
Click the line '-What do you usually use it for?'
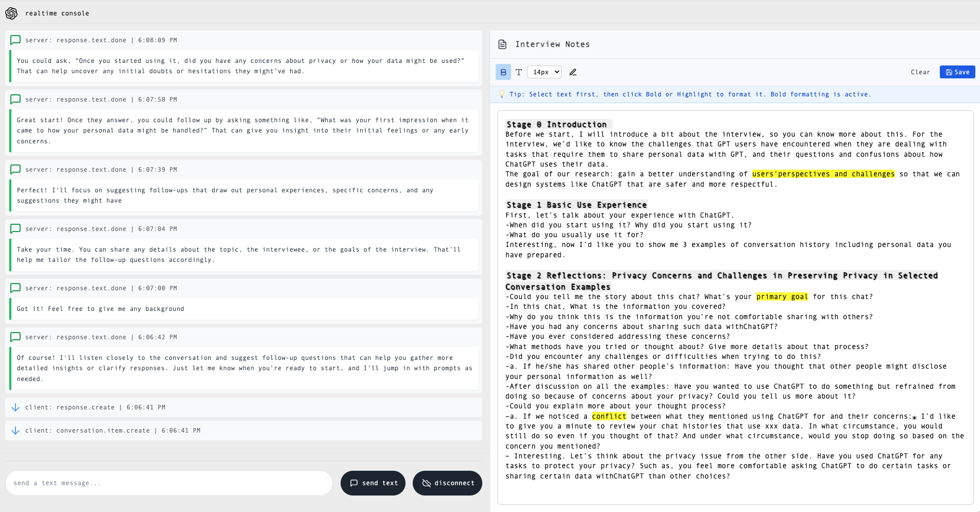pos(575,235)
